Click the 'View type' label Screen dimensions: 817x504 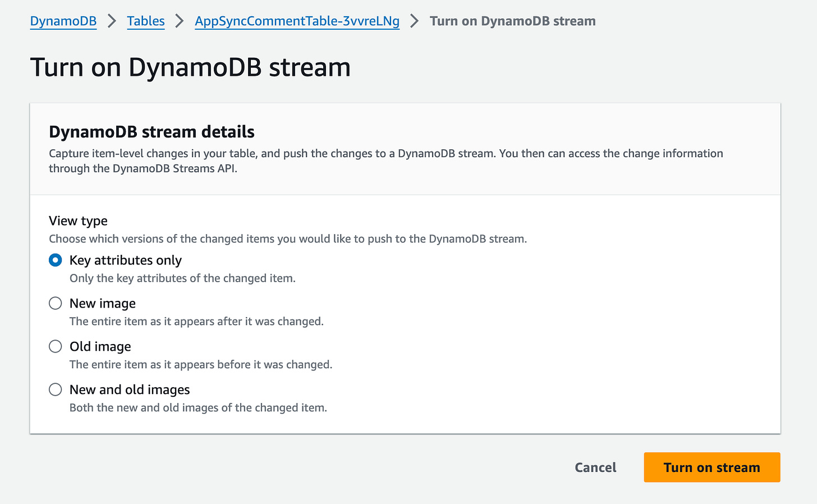(x=78, y=221)
